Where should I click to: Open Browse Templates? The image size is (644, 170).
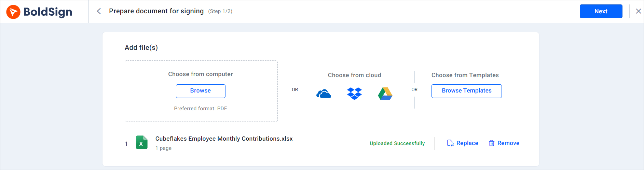pyautogui.click(x=466, y=91)
